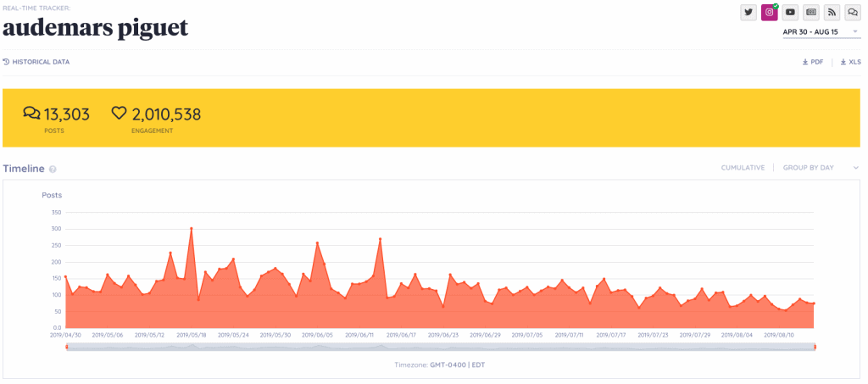Click the Posts axis label

point(52,195)
